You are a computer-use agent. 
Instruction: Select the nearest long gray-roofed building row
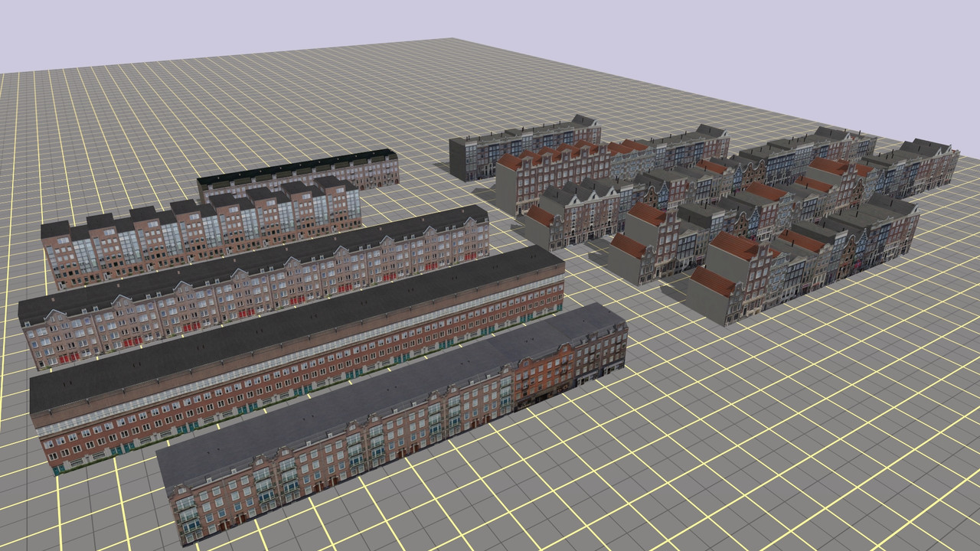[x=393, y=423]
